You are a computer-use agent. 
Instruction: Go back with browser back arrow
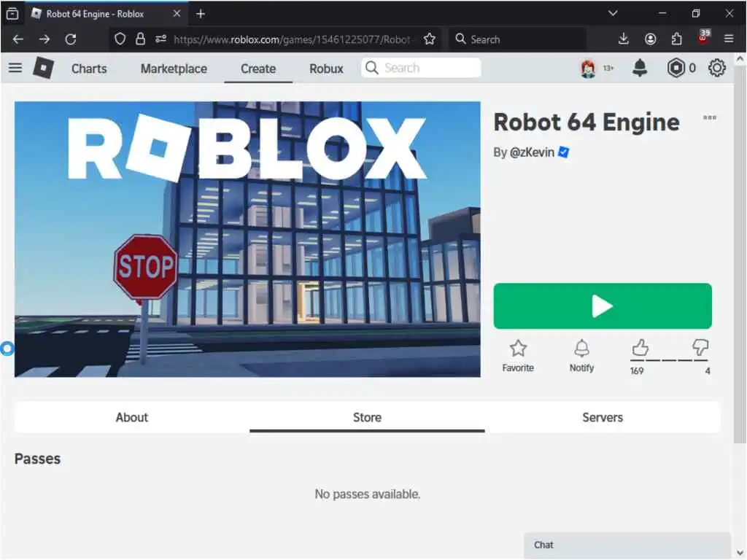click(x=18, y=39)
